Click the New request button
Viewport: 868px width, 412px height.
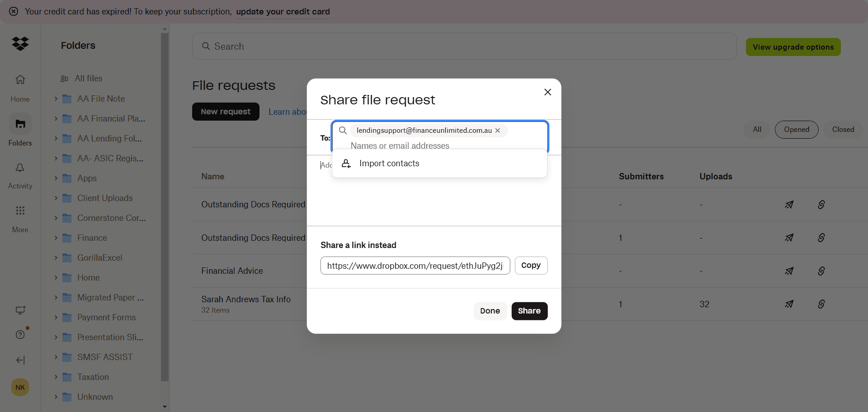click(x=226, y=112)
